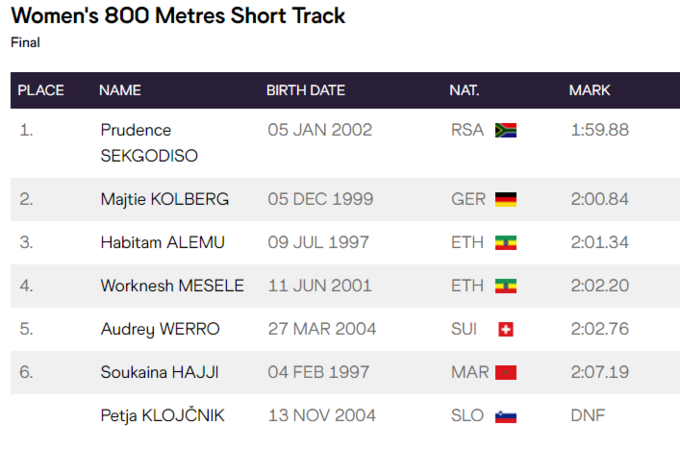Image resolution: width=680 pixels, height=450 pixels.
Task: Click the MARK column header
Action: 590,90
